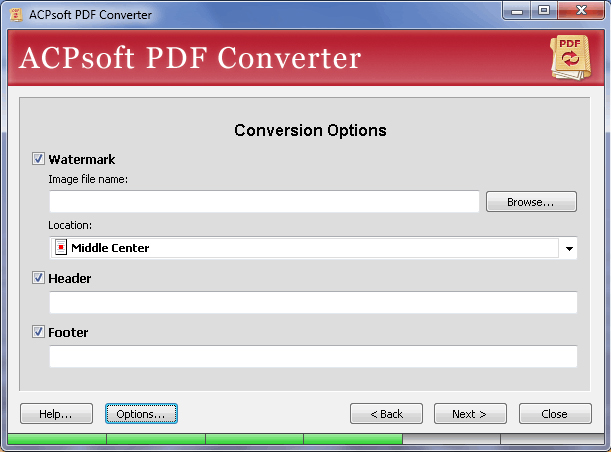Focus the Image file name field
Viewport: 611px width, 452px height.
(x=264, y=202)
